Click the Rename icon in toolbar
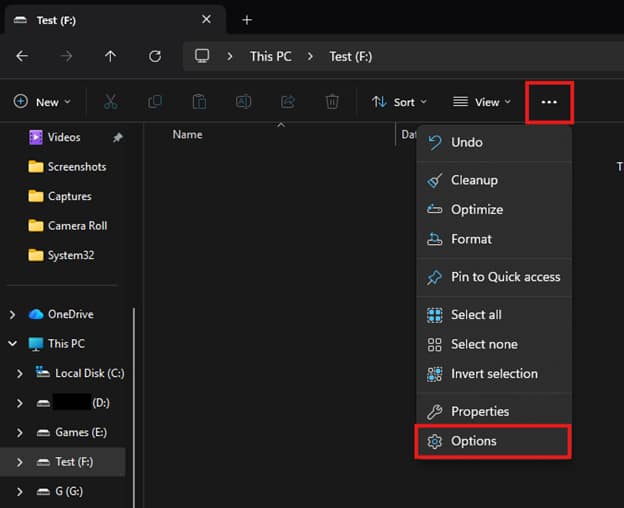This screenshot has height=508, width=624. click(243, 102)
